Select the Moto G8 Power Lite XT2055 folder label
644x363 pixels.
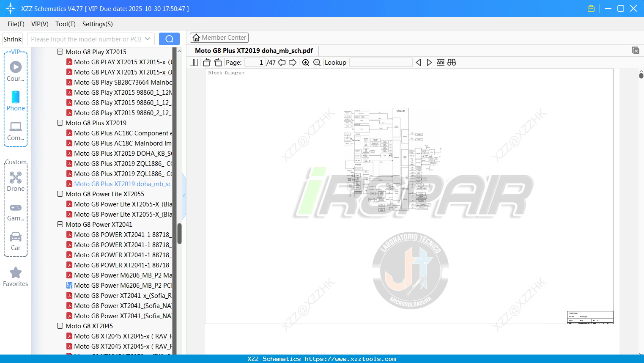click(x=105, y=194)
